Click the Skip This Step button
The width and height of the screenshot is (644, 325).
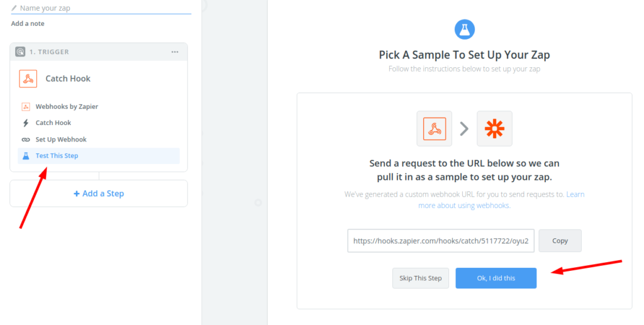[421, 278]
